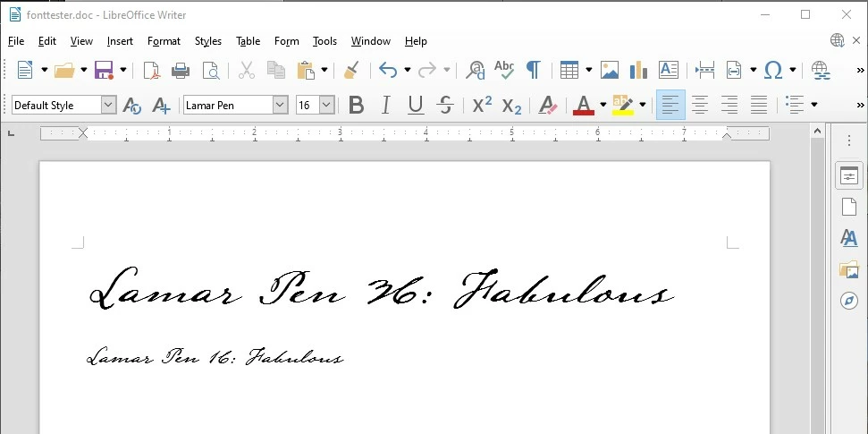The height and width of the screenshot is (434, 868).
Task: Toggle Print Preview icon
Action: click(x=210, y=71)
